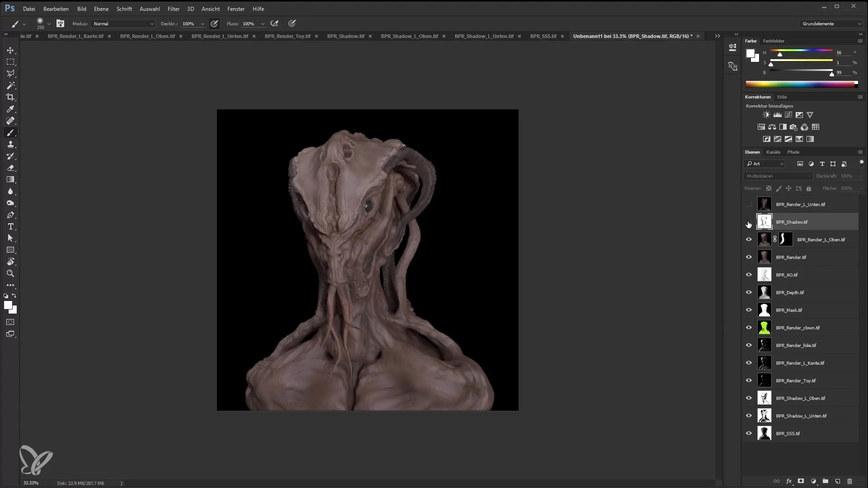The height and width of the screenshot is (488, 868).
Task: Hide the BPR_Render_clown.tif layer
Action: pos(749,328)
